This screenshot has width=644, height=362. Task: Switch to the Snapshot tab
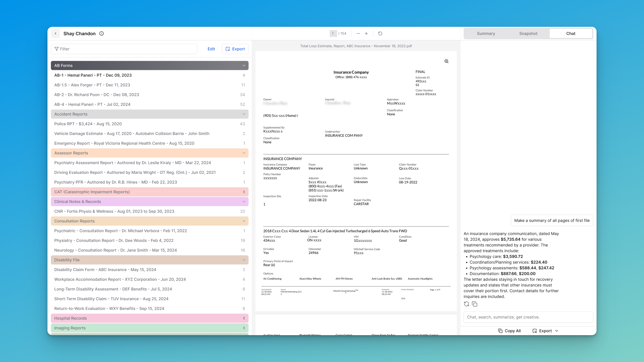(528, 34)
